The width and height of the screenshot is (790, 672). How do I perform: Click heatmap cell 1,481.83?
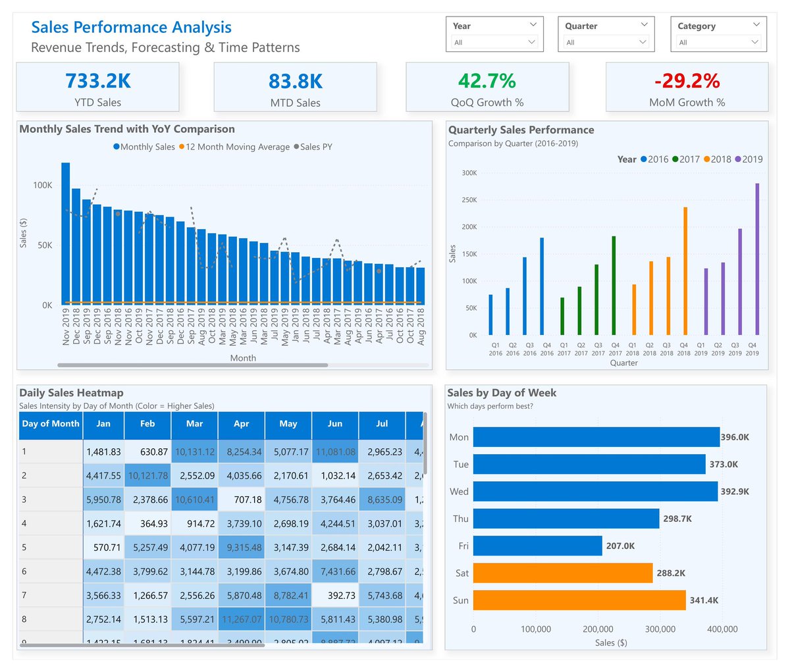pos(103,452)
